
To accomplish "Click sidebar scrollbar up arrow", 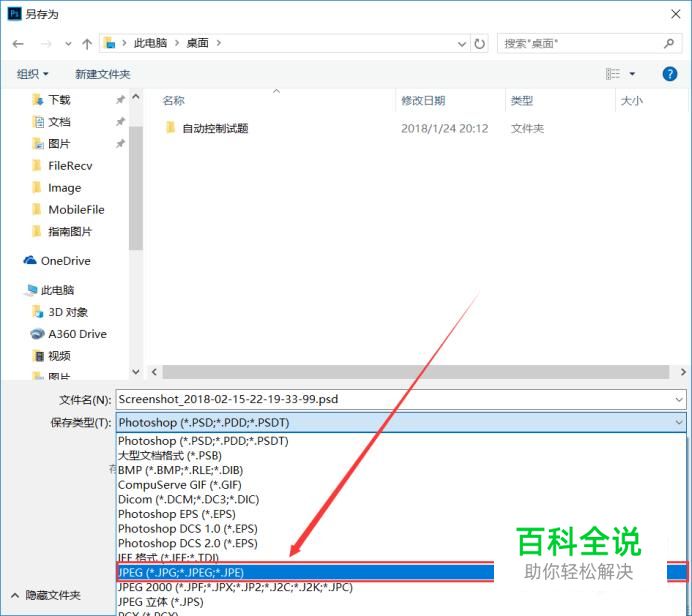I will pyautogui.click(x=136, y=97).
